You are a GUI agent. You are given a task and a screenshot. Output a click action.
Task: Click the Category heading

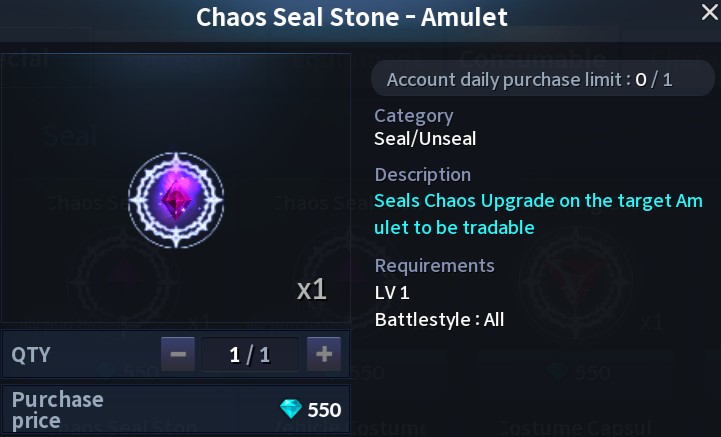pyautogui.click(x=413, y=115)
